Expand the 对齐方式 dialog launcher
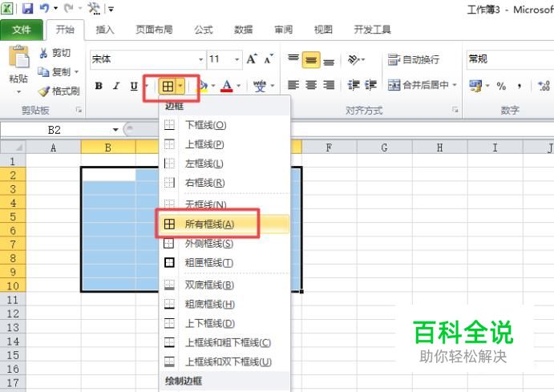The image size is (554, 392). click(455, 110)
